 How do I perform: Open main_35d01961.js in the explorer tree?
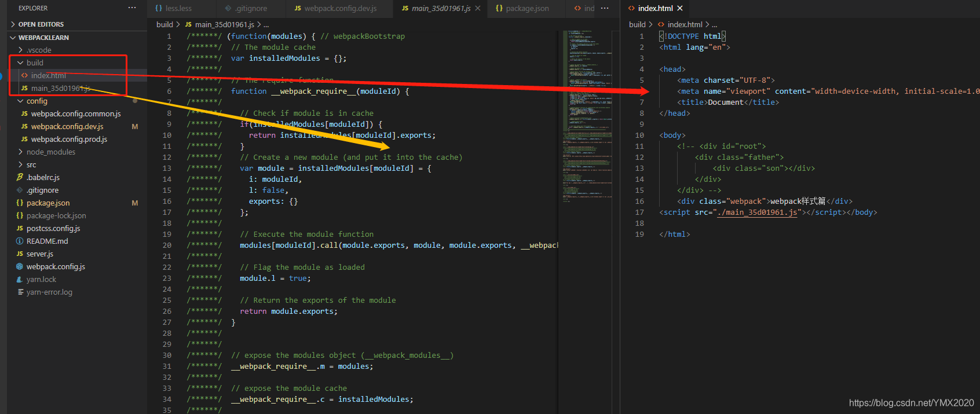(77, 88)
